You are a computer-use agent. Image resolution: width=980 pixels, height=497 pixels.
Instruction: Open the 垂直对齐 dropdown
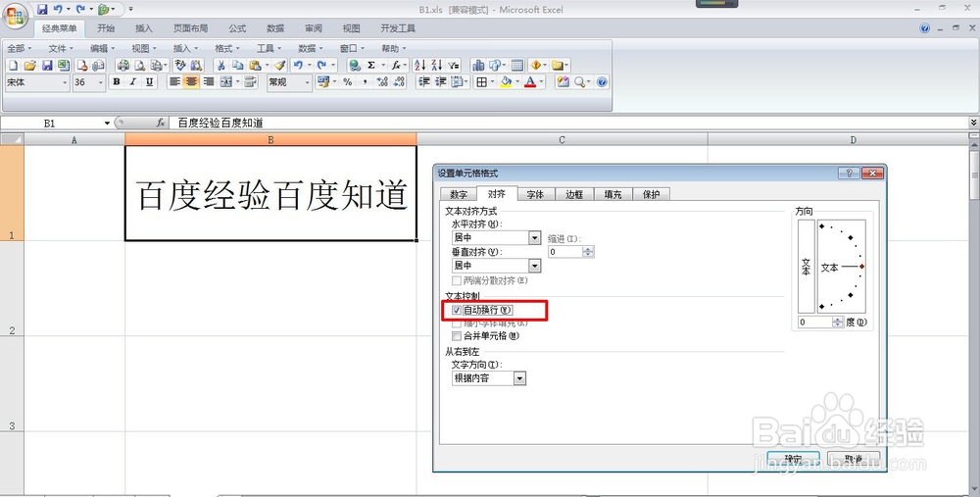[x=534, y=266]
